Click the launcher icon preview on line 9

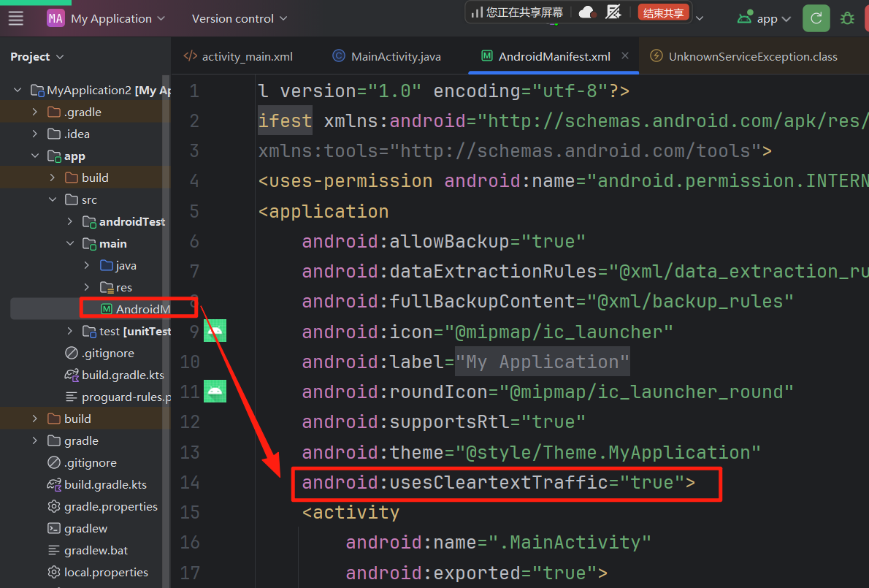215,331
